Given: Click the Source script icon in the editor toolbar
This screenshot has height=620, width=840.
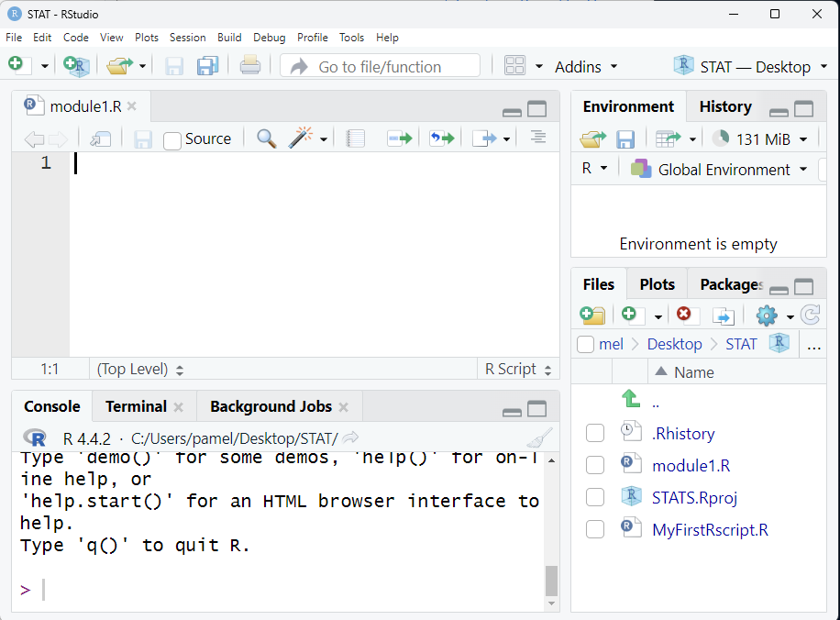Looking at the screenshot, I should click(485, 138).
